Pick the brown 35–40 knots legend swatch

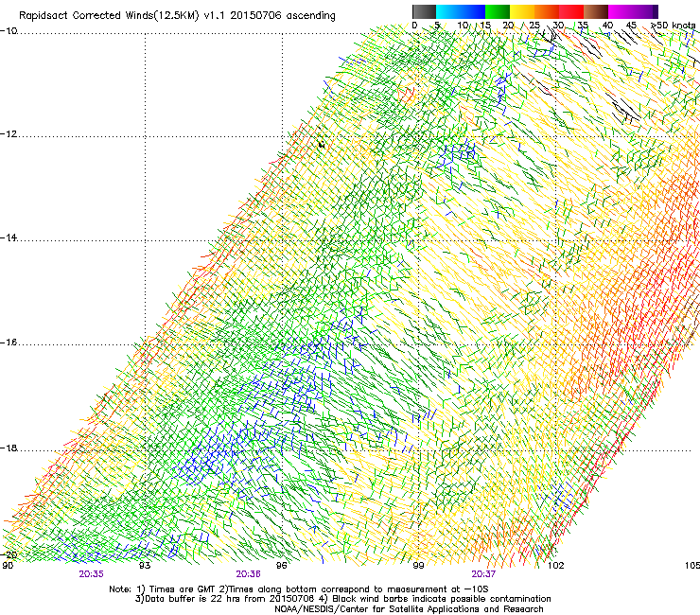[596, 11]
